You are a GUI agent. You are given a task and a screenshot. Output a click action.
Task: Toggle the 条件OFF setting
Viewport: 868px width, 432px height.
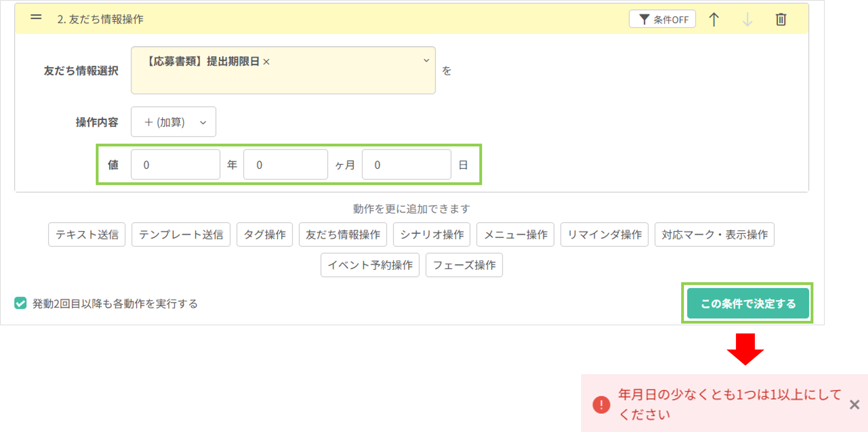click(662, 19)
